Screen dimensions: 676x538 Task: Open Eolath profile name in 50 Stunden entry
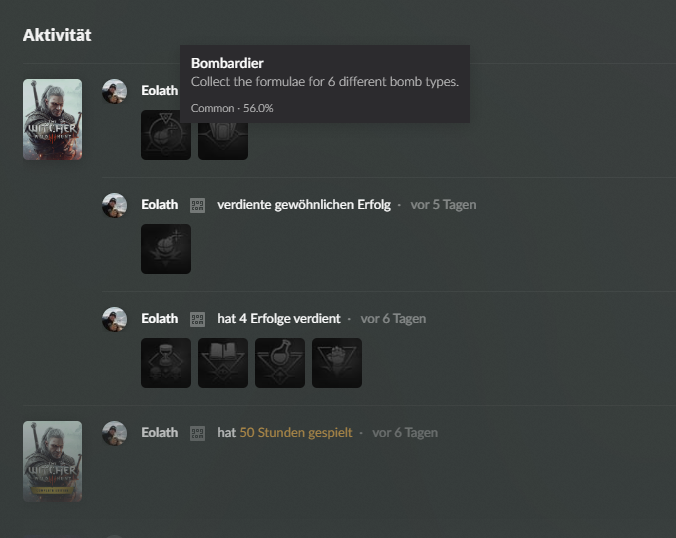[x=160, y=432]
